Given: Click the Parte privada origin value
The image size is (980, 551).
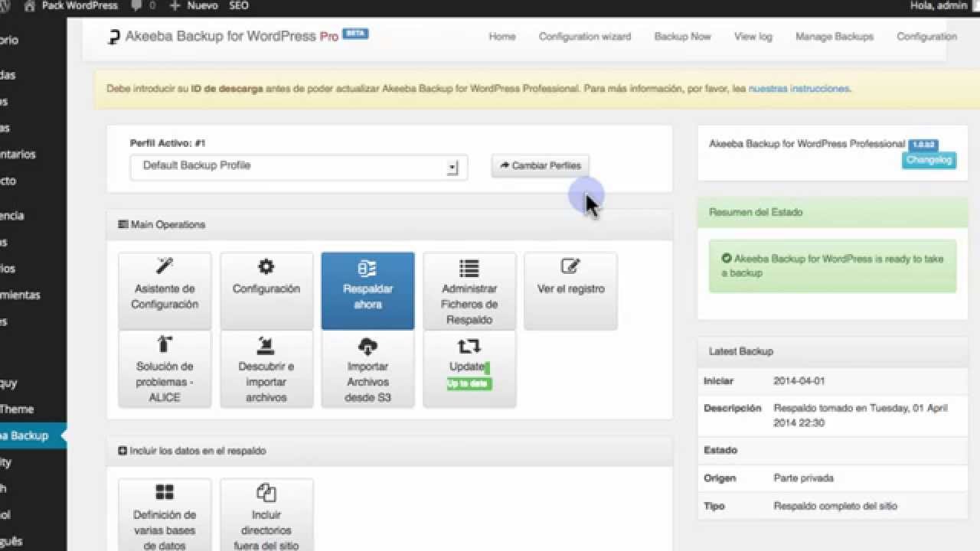Looking at the screenshot, I should (x=804, y=478).
